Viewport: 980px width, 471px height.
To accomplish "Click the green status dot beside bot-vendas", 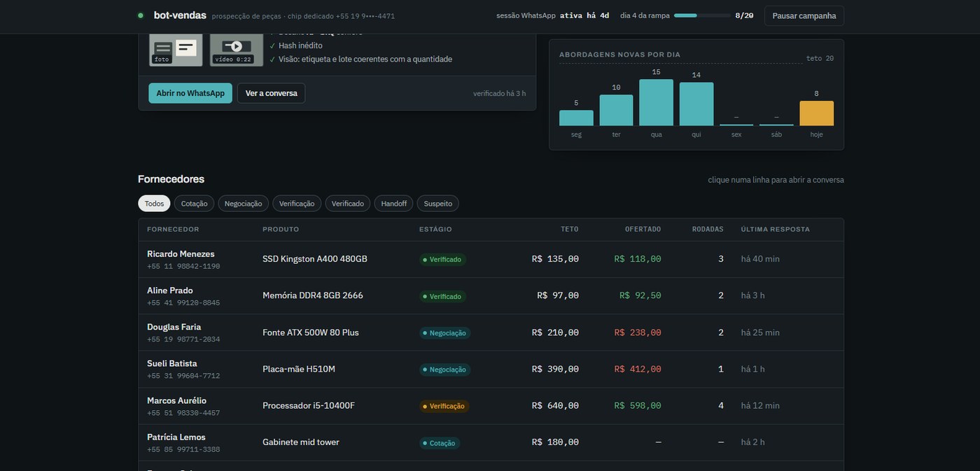I will tap(141, 15).
